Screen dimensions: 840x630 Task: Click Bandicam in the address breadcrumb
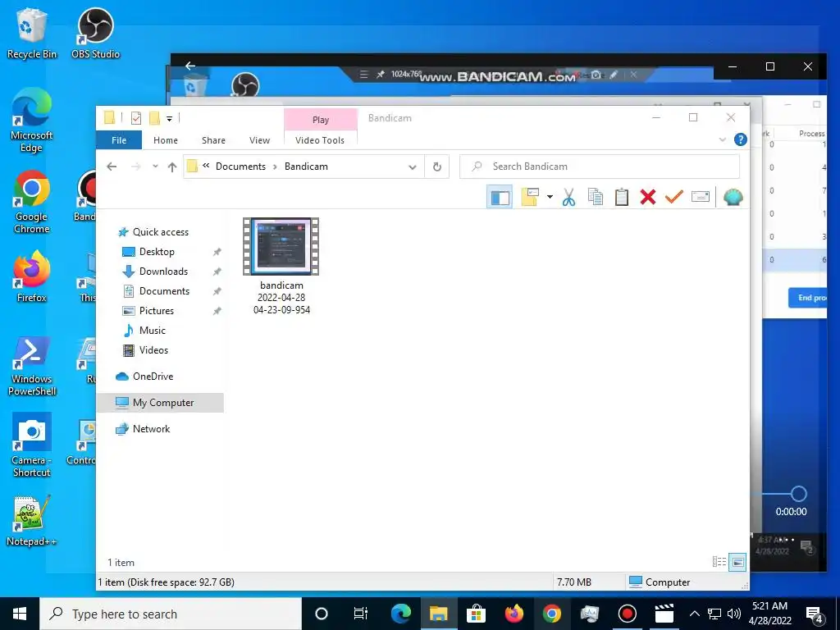[x=306, y=167]
